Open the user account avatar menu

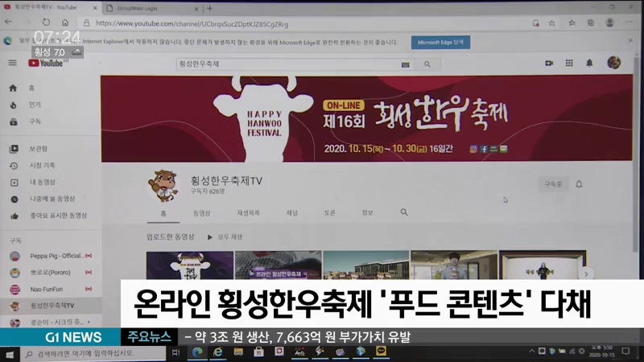[x=613, y=63]
